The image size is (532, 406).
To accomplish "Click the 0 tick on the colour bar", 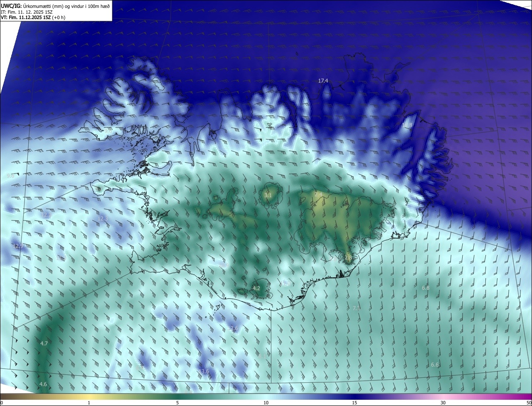I will tap(2, 403).
